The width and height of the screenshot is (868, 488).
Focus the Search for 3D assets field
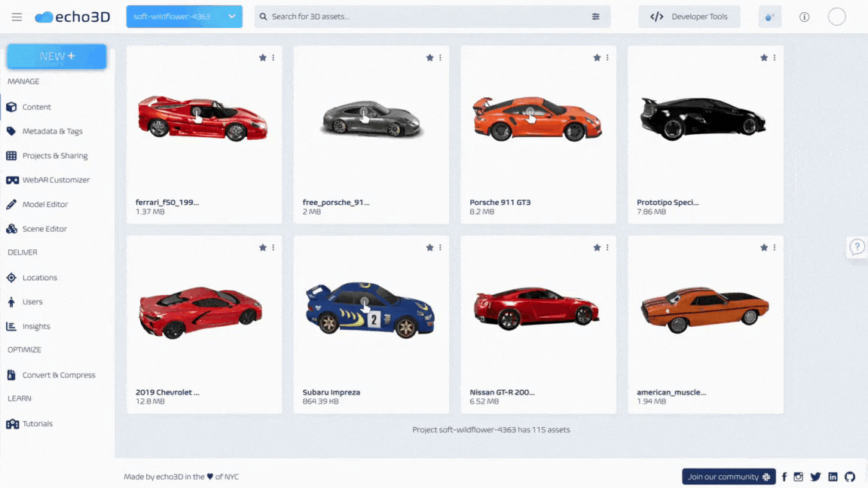pos(432,17)
